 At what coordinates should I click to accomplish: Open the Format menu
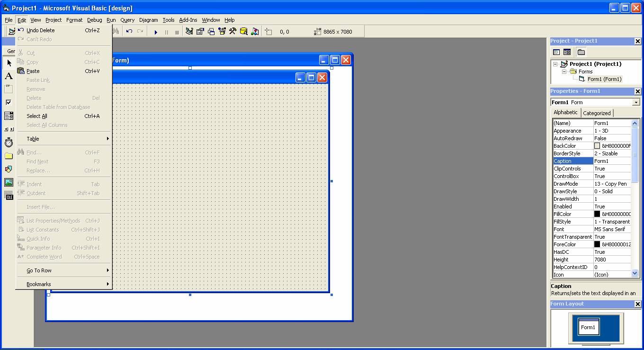74,20
